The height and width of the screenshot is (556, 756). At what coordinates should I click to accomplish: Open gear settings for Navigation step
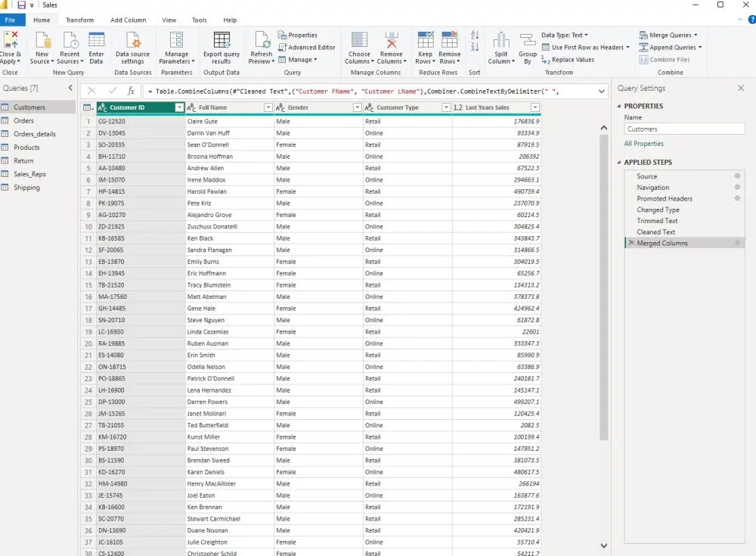tap(737, 188)
